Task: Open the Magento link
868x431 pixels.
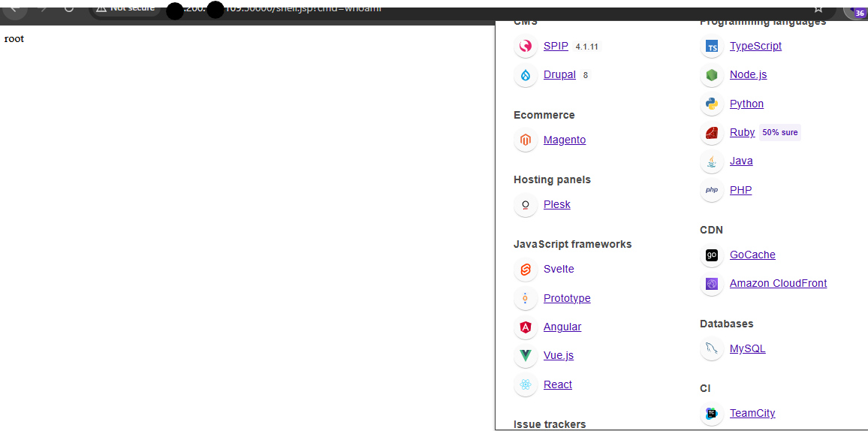Action: (565, 140)
